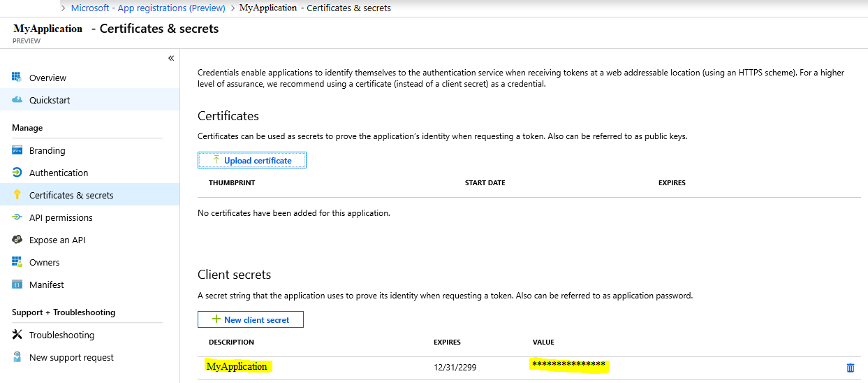The height and width of the screenshot is (383, 868).
Task: Click DESCRIPTION column header
Action: pos(231,342)
